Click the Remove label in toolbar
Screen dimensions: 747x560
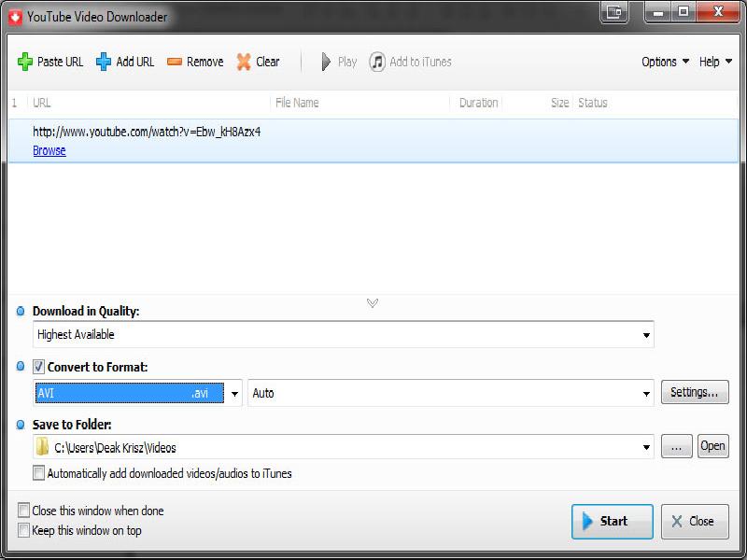click(x=204, y=62)
